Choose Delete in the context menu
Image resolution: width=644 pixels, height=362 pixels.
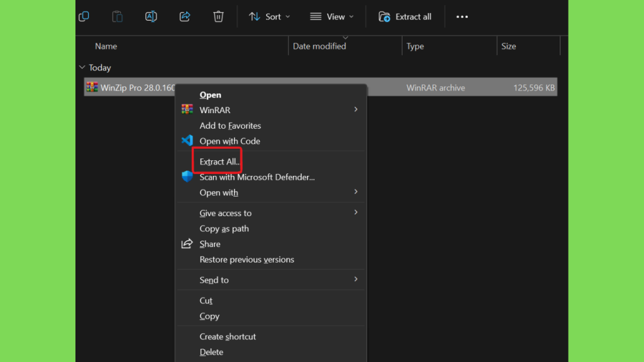click(211, 352)
